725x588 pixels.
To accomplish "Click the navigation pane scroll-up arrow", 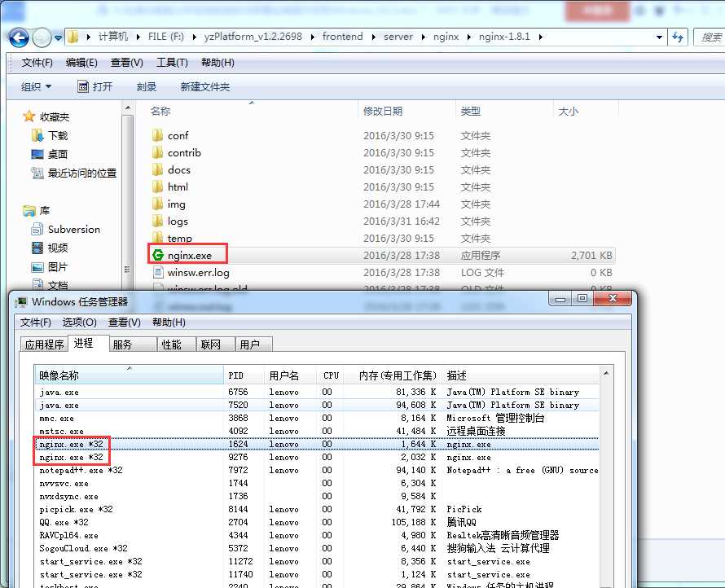I will (128, 108).
